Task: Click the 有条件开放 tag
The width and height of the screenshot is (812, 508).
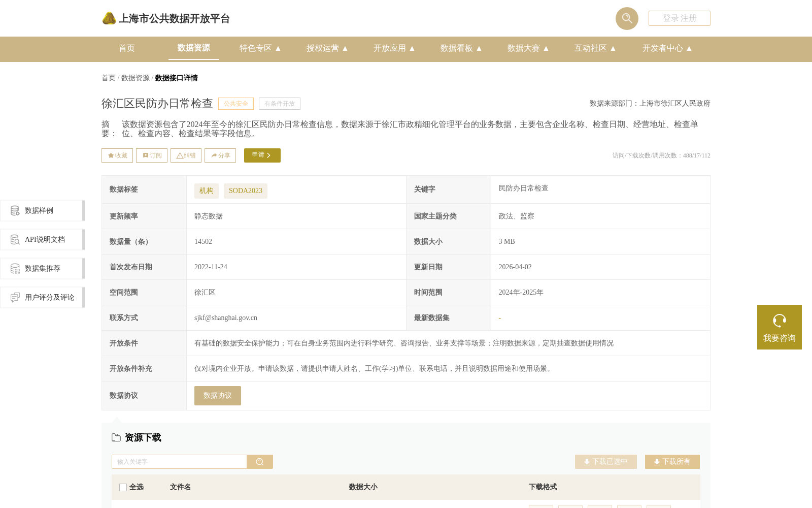Action: click(280, 104)
